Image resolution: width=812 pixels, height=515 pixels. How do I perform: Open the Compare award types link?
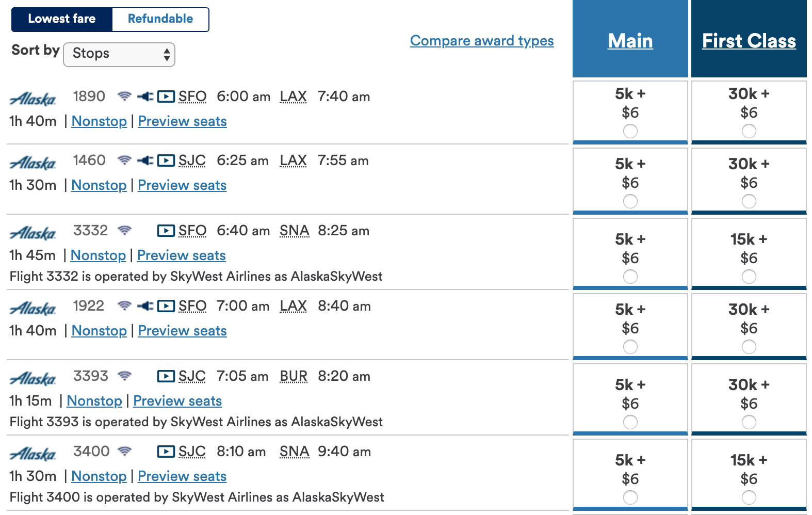coord(482,41)
